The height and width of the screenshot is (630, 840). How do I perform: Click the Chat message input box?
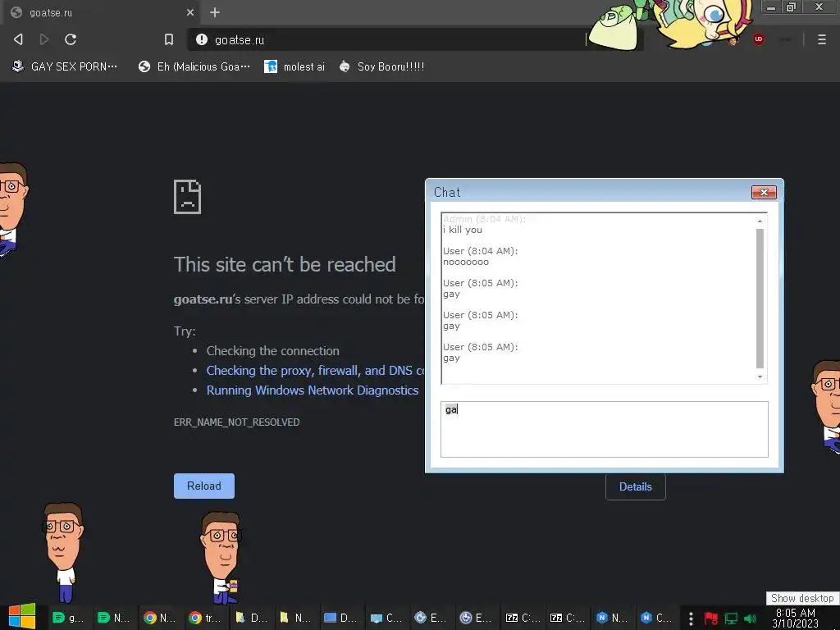[x=605, y=429]
